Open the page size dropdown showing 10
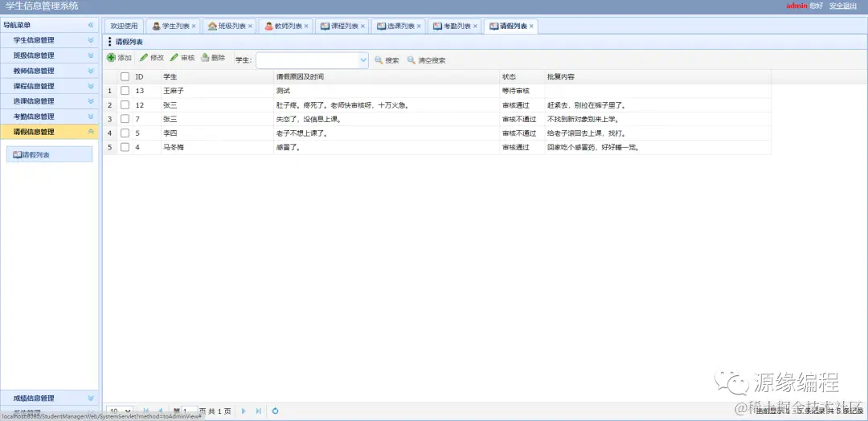The image size is (868, 421). click(x=120, y=411)
